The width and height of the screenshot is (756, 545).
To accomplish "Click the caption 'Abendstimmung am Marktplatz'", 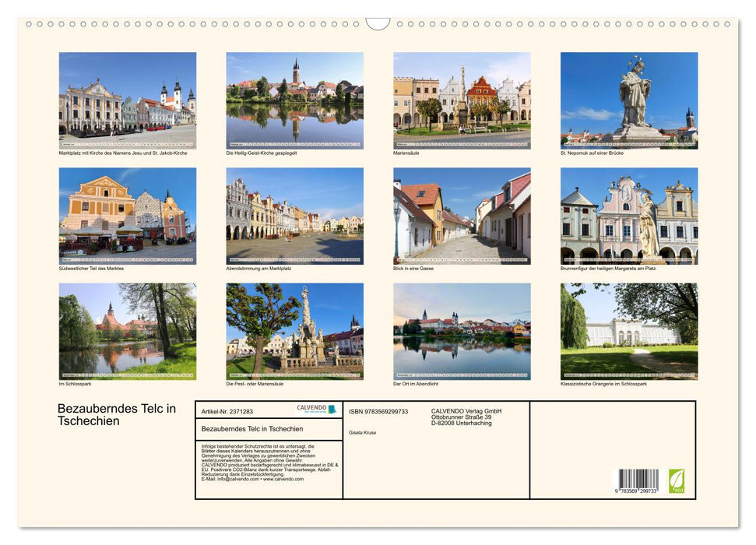I will [x=258, y=268].
